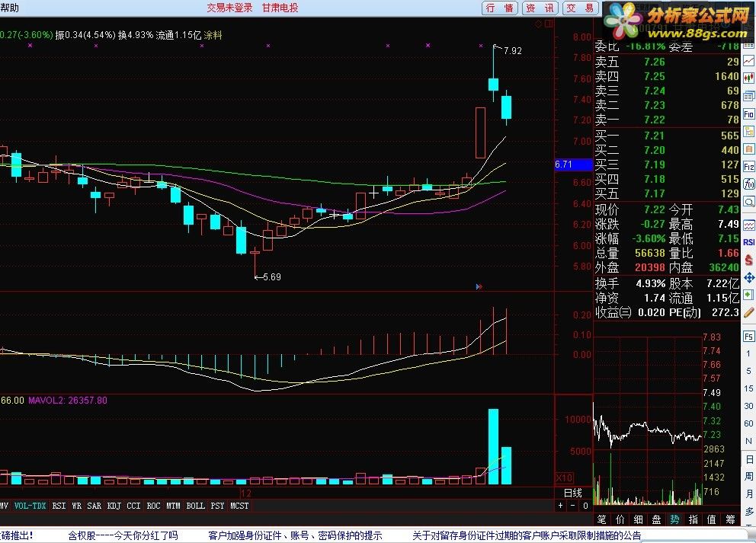Open the 盘 tab in lower right
Viewport: 756px width, 543px height.
tap(656, 519)
